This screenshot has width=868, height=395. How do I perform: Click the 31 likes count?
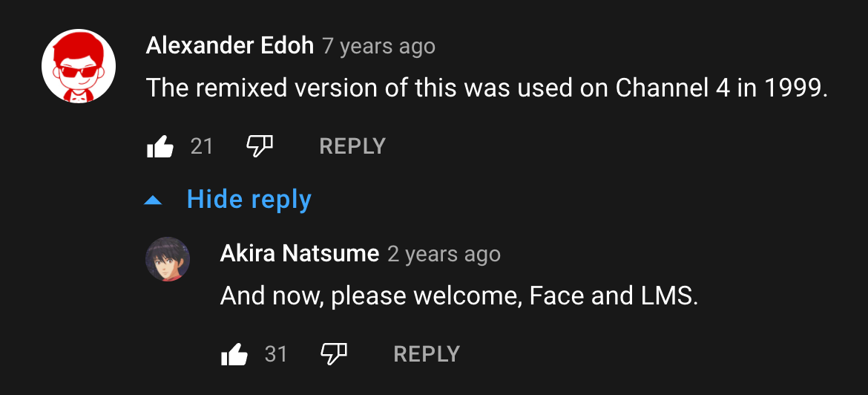coord(276,354)
